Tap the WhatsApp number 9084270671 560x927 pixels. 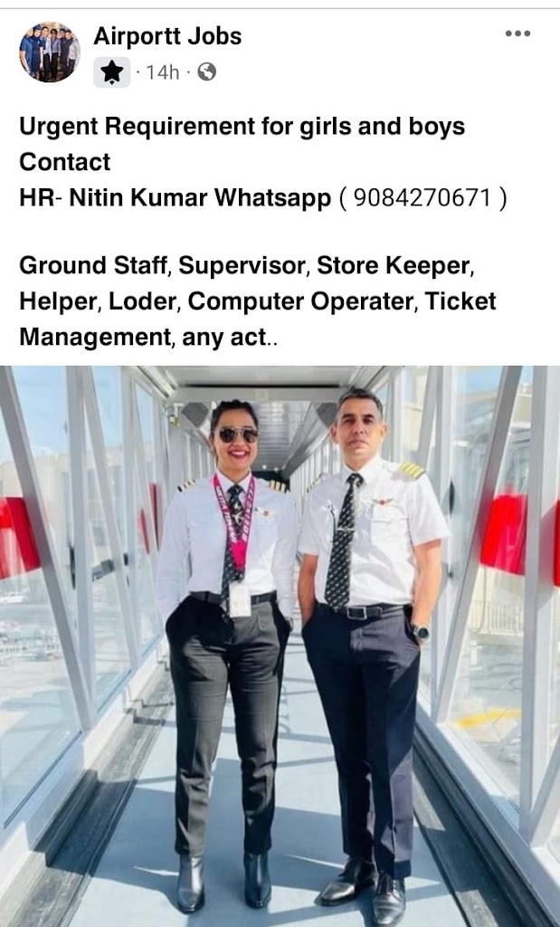tap(422, 198)
